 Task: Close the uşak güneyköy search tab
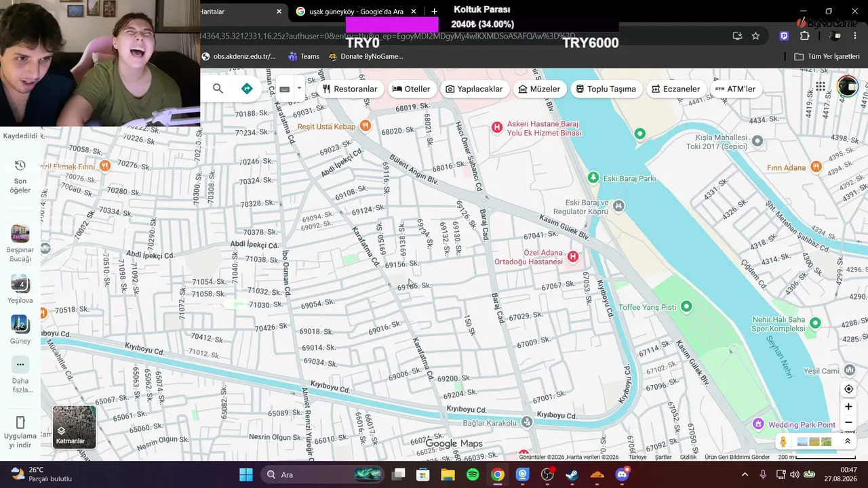pos(414,12)
